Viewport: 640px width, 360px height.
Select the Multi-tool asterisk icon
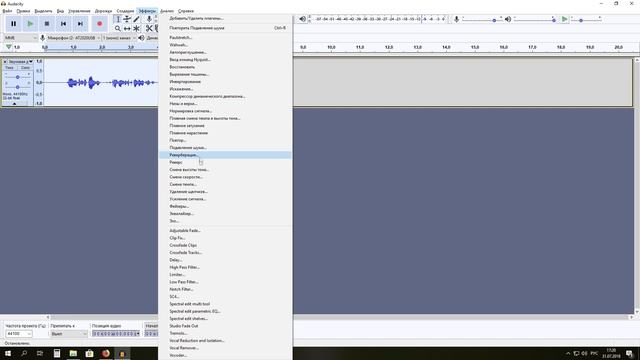point(137,29)
